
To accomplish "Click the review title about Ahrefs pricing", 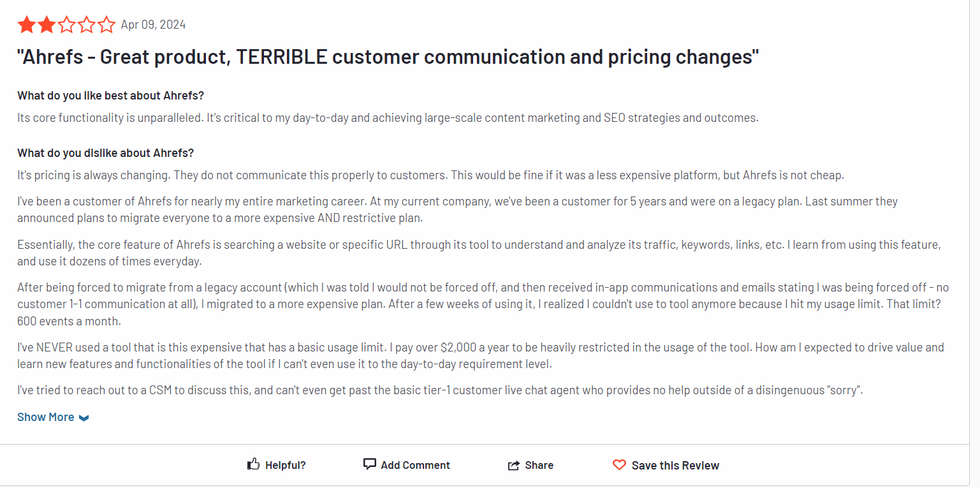I will click(x=388, y=57).
